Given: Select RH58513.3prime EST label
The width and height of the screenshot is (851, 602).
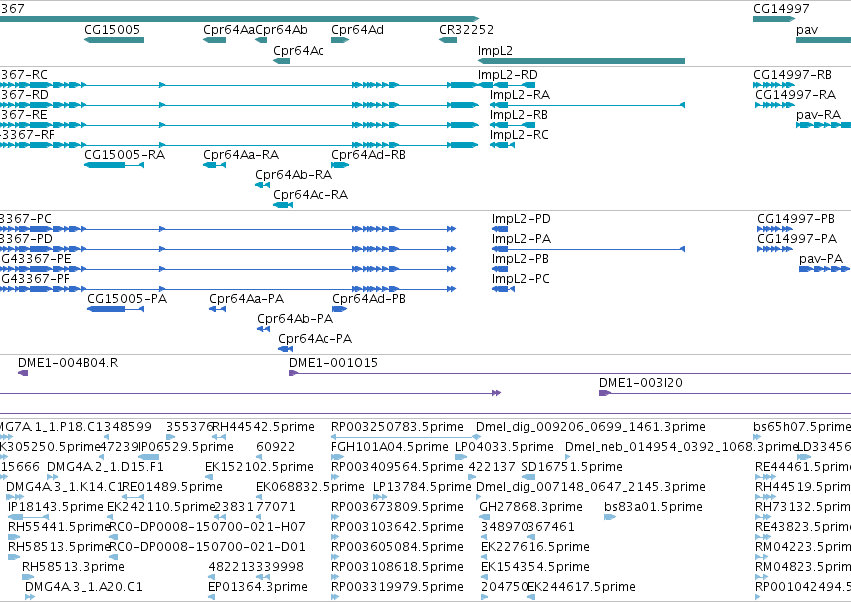Looking at the screenshot, I should (x=73, y=567).
